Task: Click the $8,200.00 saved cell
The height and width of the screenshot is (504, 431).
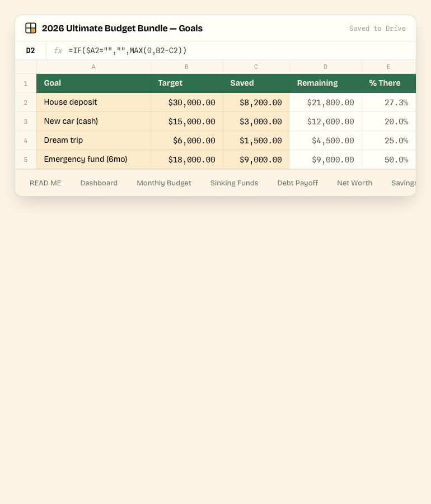Action: pyautogui.click(x=256, y=102)
